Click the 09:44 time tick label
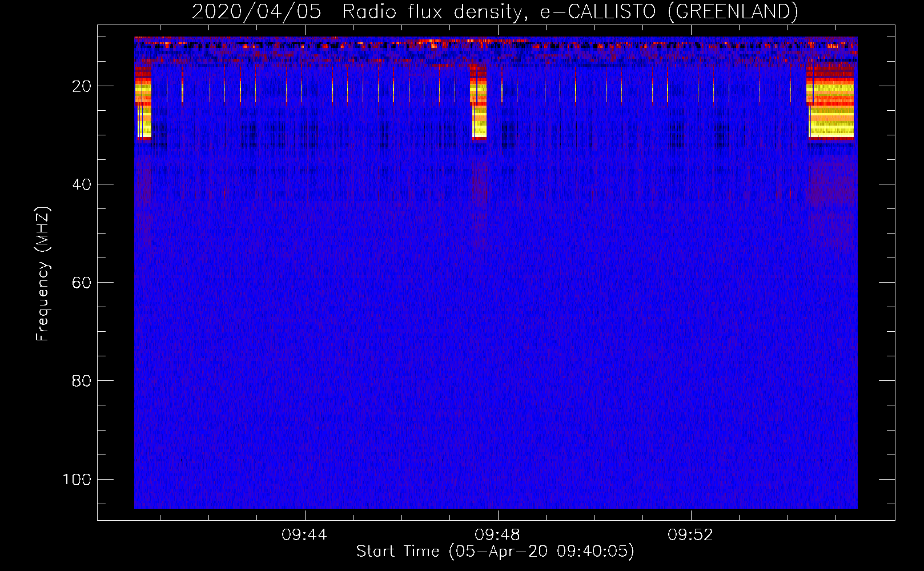The height and width of the screenshot is (571, 924). (304, 534)
